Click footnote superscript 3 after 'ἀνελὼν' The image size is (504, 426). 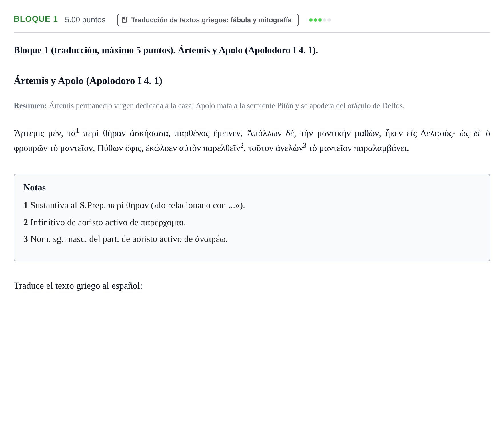(305, 146)
